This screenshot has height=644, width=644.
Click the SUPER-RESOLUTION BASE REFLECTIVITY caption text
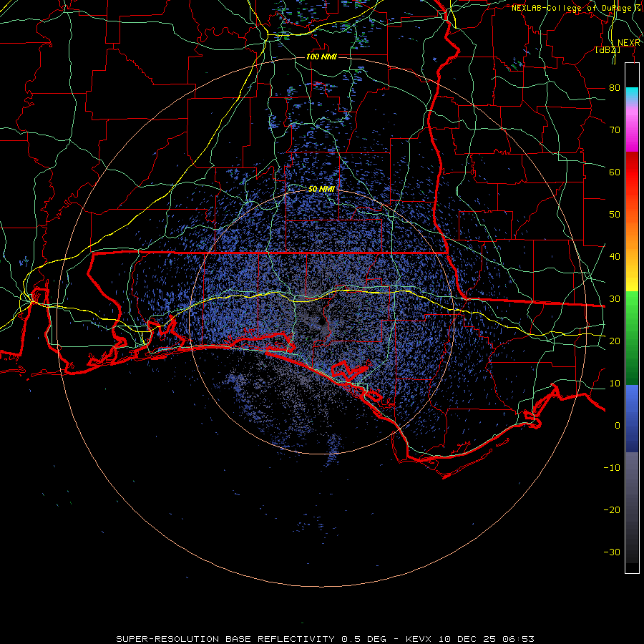click(225, 639)
